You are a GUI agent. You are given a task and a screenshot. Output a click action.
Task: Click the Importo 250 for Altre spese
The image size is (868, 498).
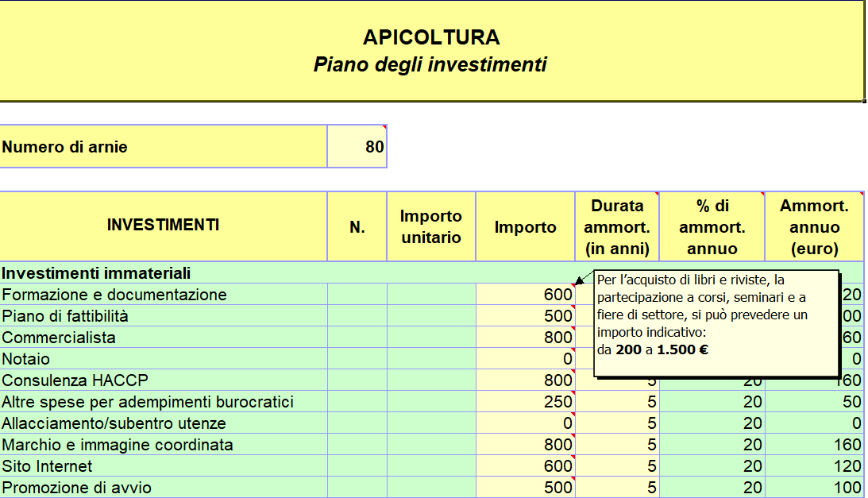click(526, 402)
